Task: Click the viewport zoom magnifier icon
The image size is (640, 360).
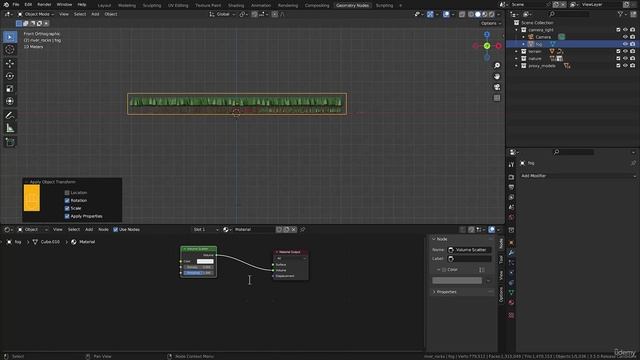Action: click(497, 65)
